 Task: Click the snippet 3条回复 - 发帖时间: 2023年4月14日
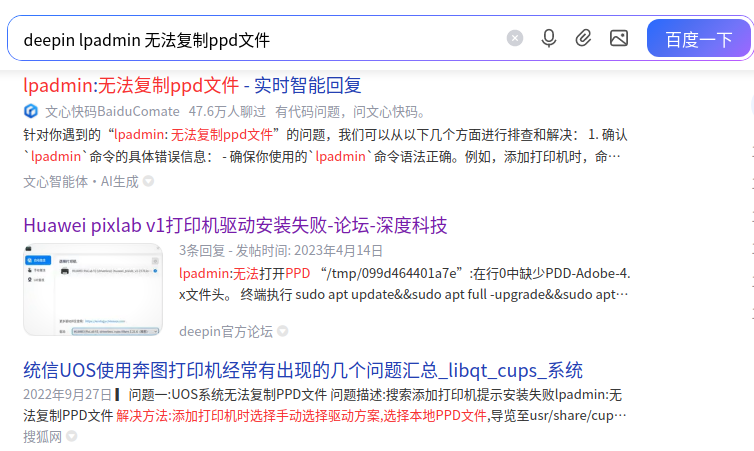pyautogui.click(x=281, y=251)
